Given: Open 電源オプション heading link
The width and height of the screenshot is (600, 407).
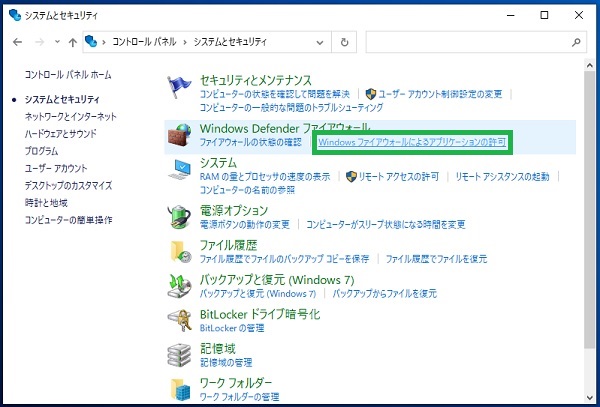Looking at the screenshot, I should (x=234, y=210).
